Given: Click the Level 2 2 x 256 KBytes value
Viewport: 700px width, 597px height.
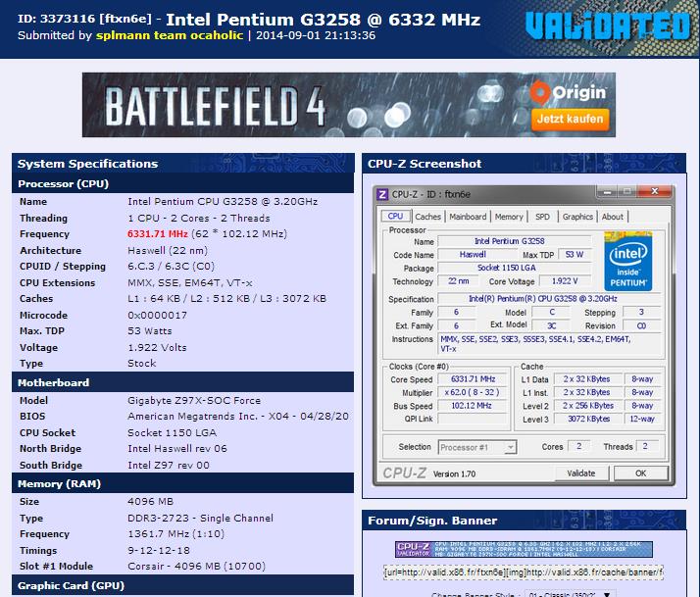Looking at the screenshot, I should click(588, 406).
